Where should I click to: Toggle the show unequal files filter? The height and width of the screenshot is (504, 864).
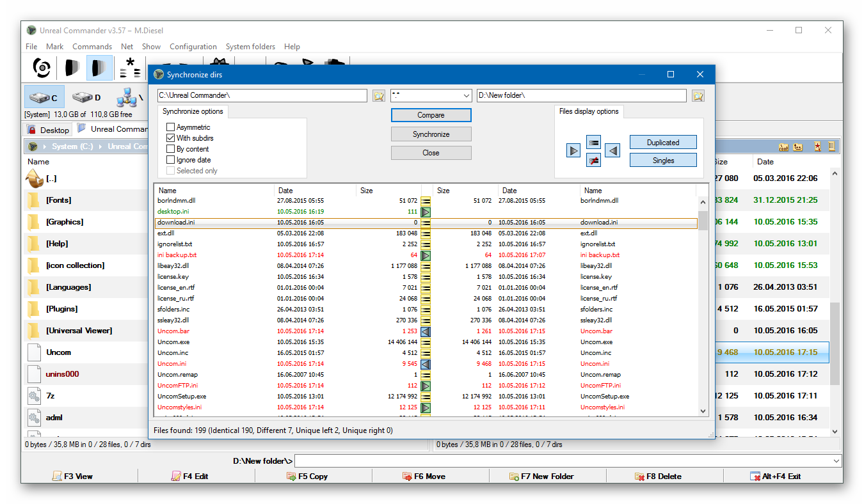(593, 161)
